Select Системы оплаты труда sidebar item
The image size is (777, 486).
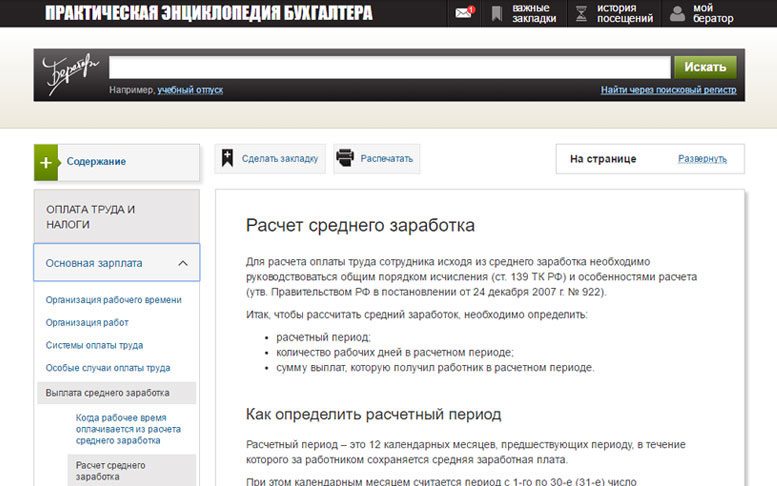click(x=94, y=345)
